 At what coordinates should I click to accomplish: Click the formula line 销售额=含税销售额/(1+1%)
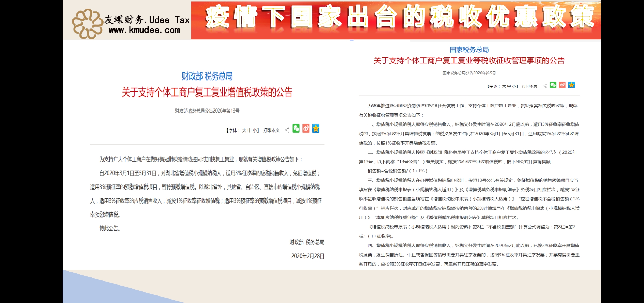(x=398, y=171)
